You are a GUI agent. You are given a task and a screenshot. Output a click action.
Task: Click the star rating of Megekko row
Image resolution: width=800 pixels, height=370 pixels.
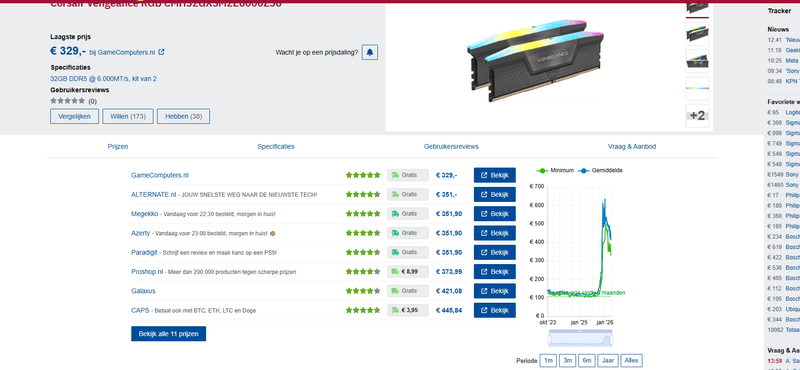point(363,214)
